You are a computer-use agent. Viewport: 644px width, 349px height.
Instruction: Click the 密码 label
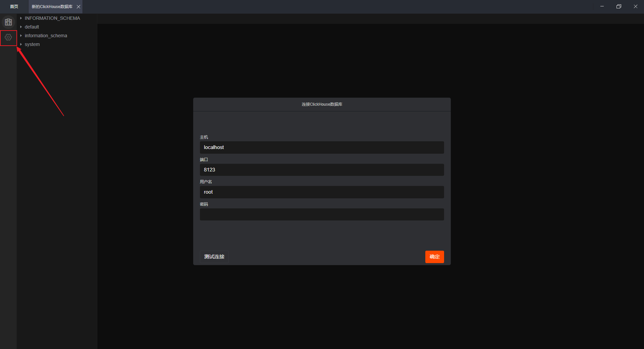pos(204,204)
